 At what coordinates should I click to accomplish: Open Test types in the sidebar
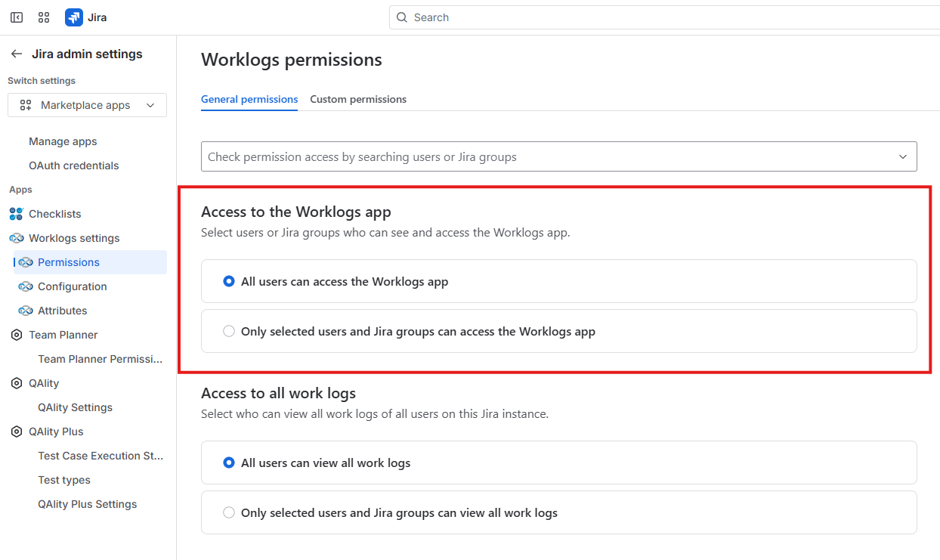click(64, 480)
